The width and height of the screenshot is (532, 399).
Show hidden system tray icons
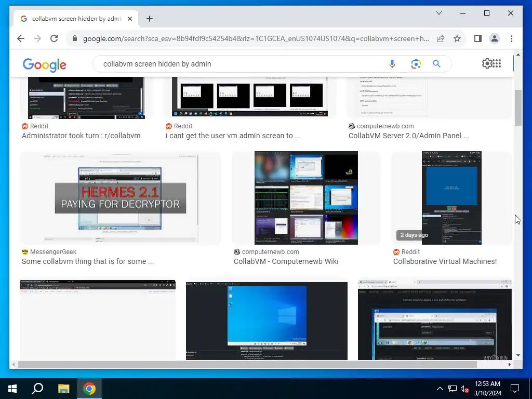coord(440,389)
